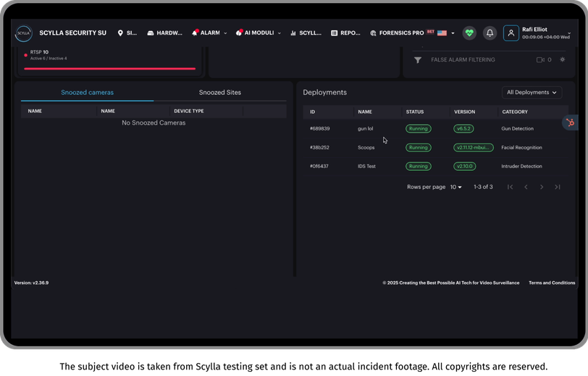This screenshot has height=376, width=588.
Task: Click the Scylla logo icon
Action: (24, 33)
